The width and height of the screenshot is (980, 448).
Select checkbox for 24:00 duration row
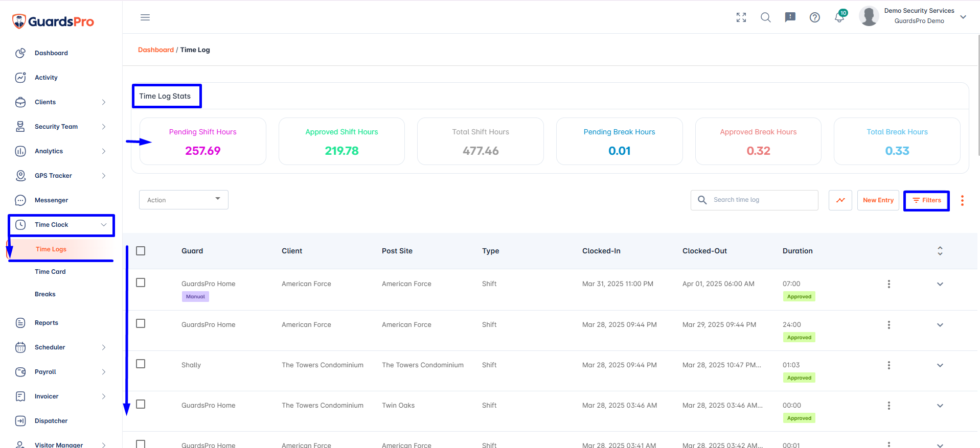[141, 323]
